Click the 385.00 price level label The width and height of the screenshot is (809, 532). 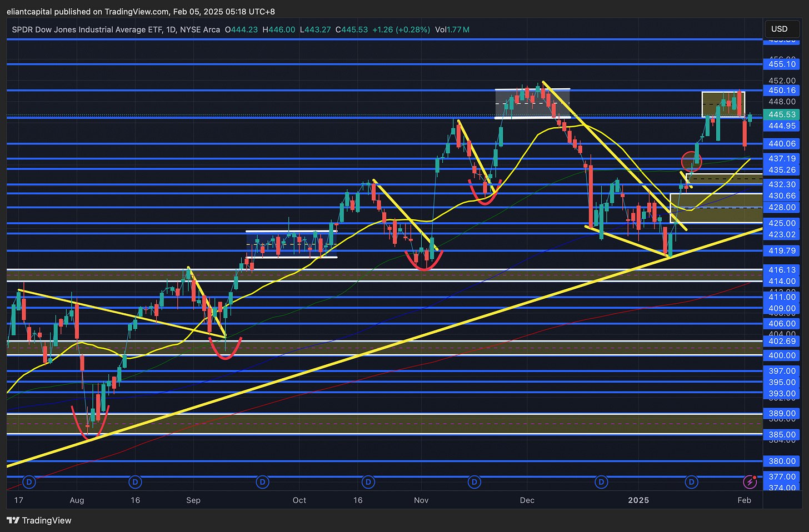point(782,435)
